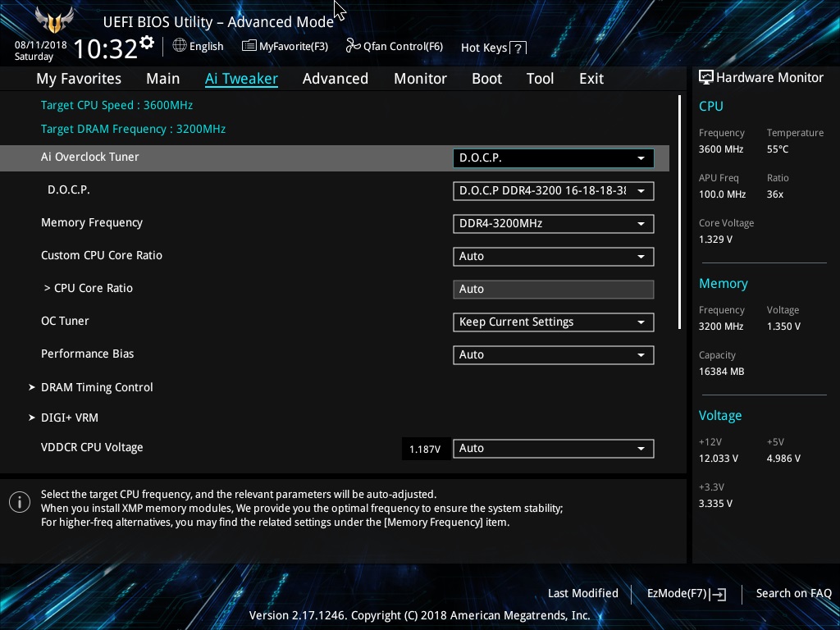Click the Memory Capacity 16384 MB value
This screenshot has height=630, width=840.
[721, 372]
